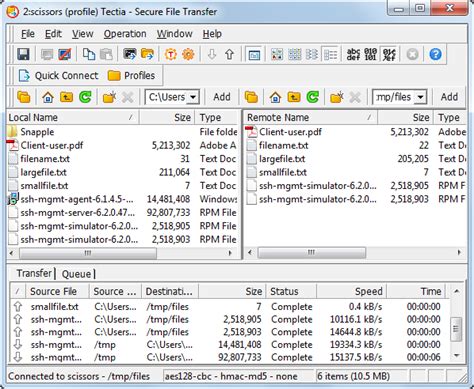This screenshot has width=474, height=389.
Task: Click transfer list scroll down arrow
Action: tap(456, 356)
